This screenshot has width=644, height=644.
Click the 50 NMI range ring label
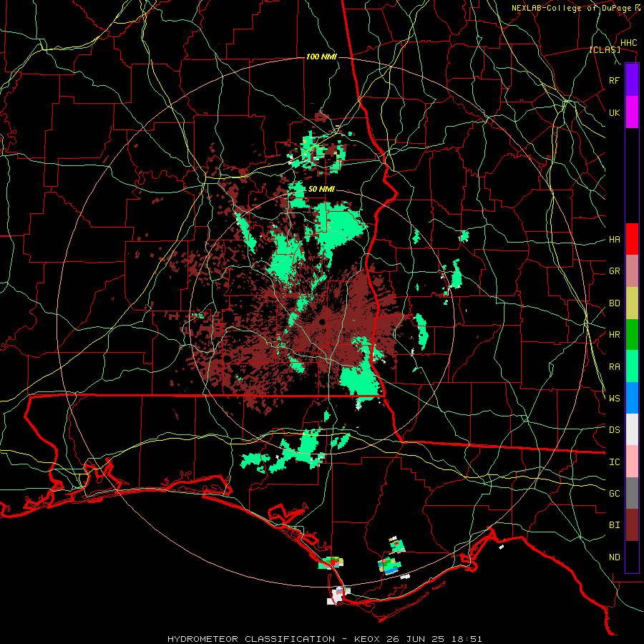pyautogui.click(x=321, y=190)
